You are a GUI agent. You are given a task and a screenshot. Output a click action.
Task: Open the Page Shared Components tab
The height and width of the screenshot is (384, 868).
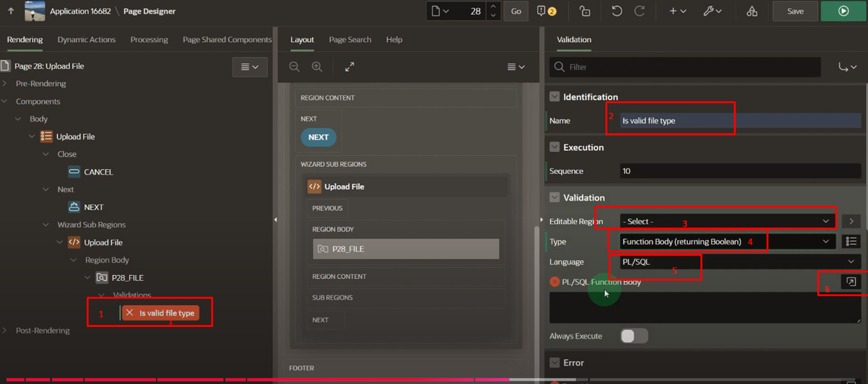click(227, 39)
